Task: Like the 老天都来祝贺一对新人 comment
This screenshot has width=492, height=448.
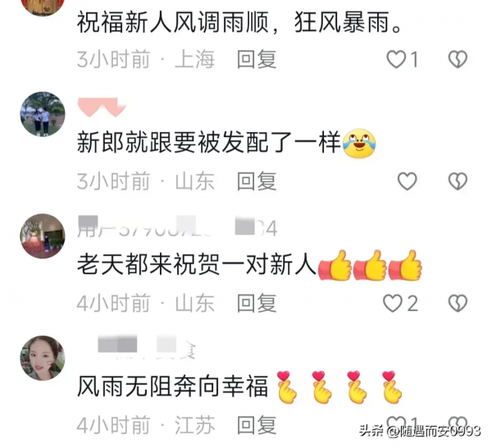Action: (393, 304)
